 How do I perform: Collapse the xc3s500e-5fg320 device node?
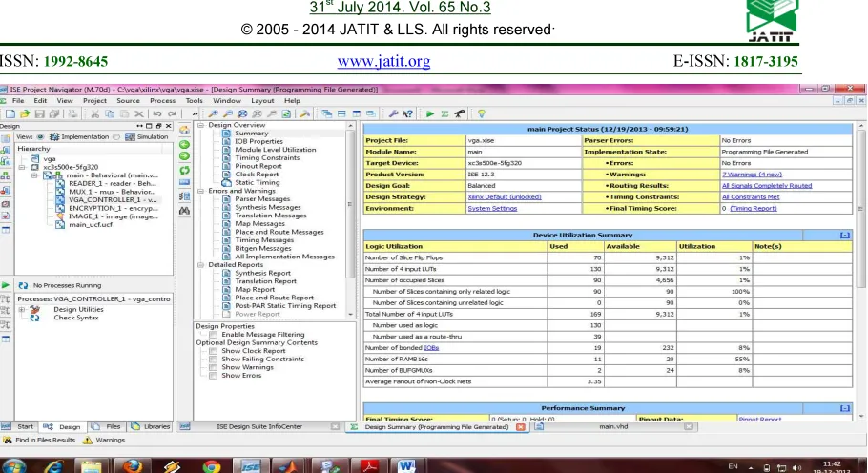(22, 167)
